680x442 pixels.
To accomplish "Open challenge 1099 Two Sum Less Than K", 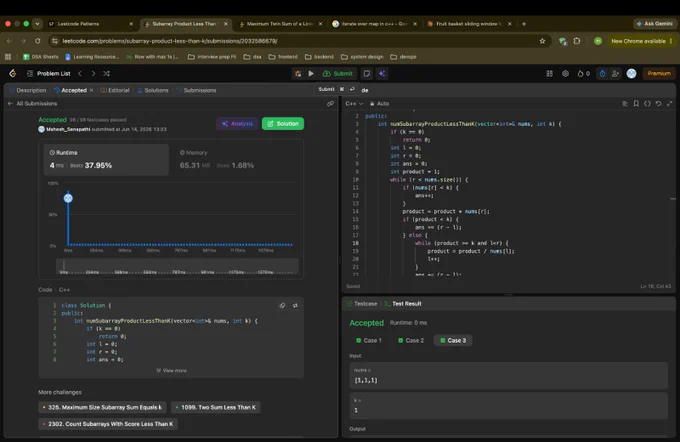I will (x=216, y=407).
